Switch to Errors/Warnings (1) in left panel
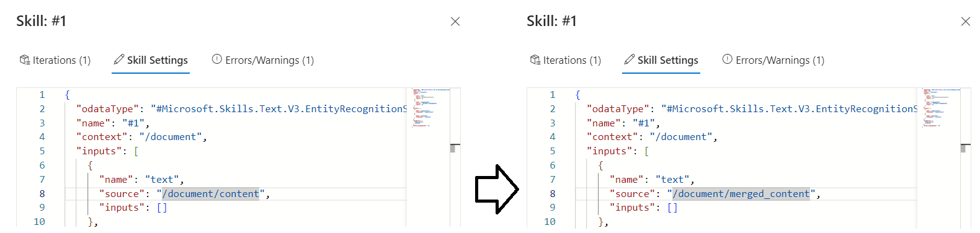The width and height of the screenshot is (980, 233). pyautogui.click(x=263, y=60)
